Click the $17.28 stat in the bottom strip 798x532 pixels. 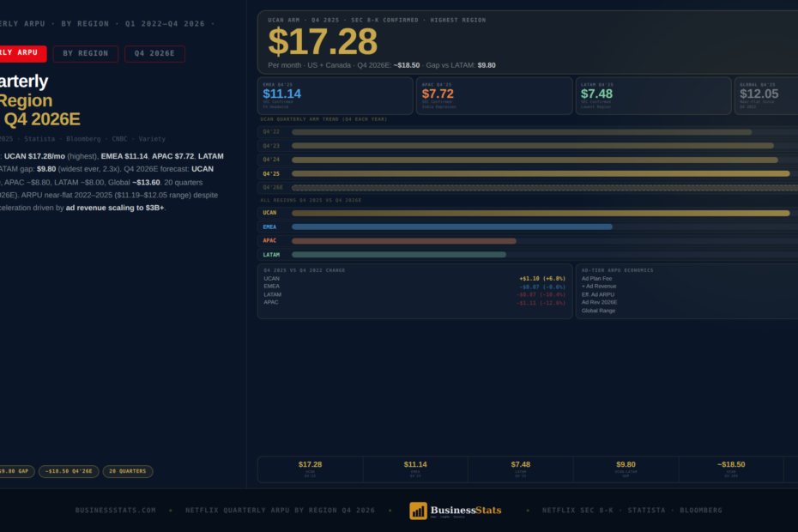pyautogui.click(x=310, y=469)
